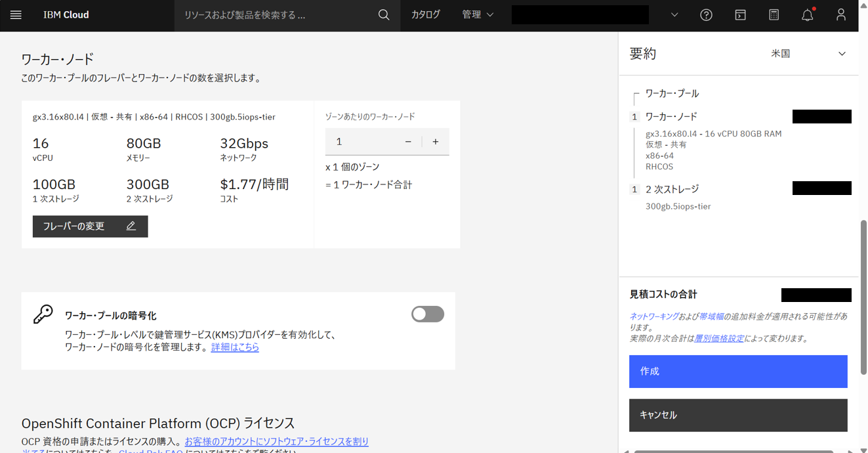Click the 2 次ストレージ summary row
868x453 pixels.
click(x=672, y=189)
